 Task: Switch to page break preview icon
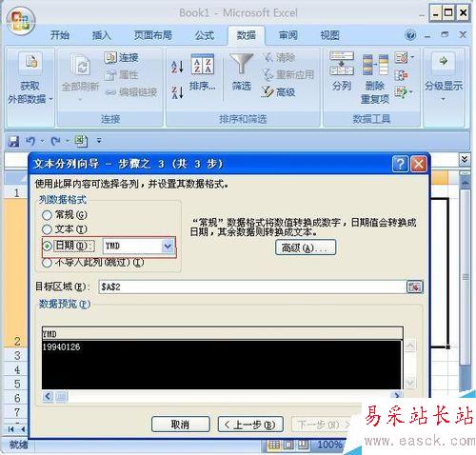303,445
